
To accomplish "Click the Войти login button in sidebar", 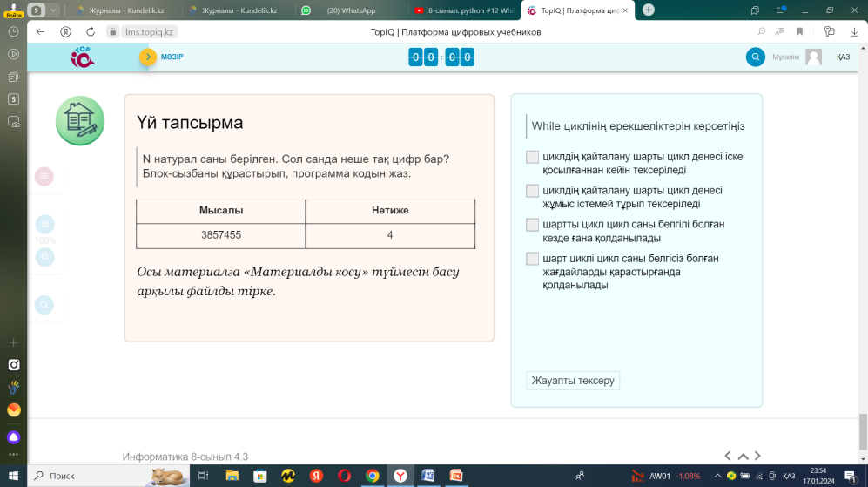I will 13,10.
